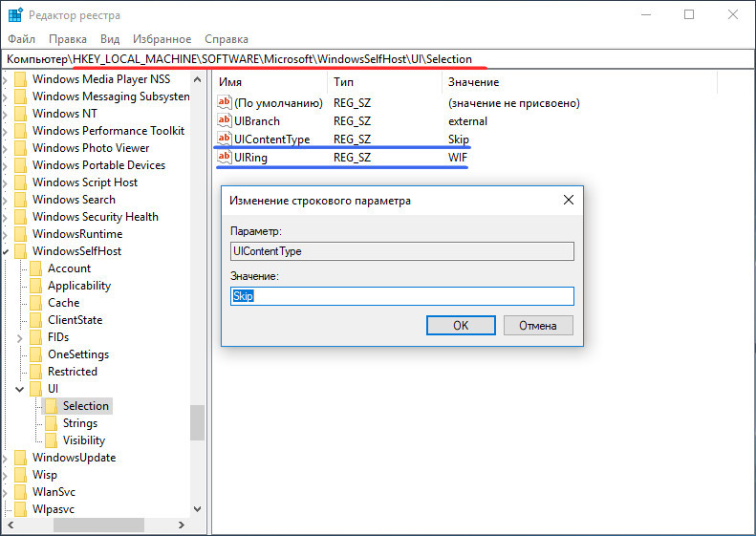This screenshot has width=756, height=536.
Task: Click the Selection folder icon
Action: pos(51,406)
